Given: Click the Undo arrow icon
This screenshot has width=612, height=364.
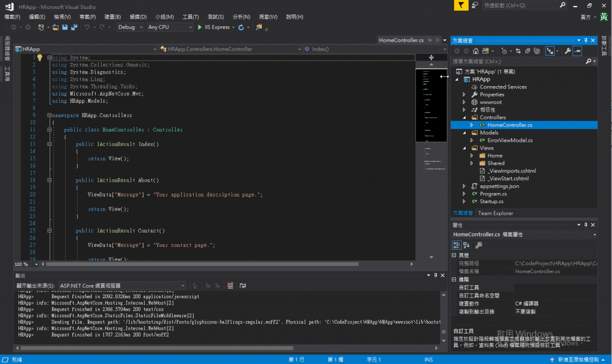Looking at the screenshot, I should (x=87, y=27).
